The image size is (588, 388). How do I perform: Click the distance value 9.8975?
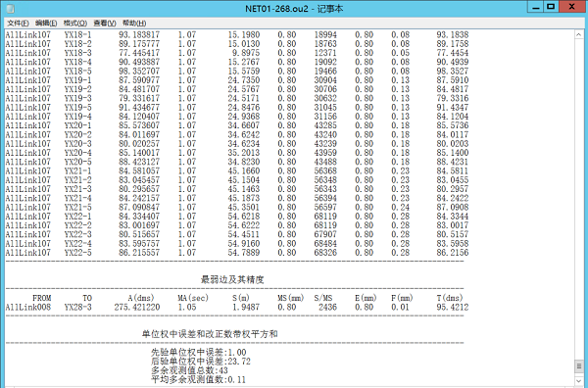246,53
